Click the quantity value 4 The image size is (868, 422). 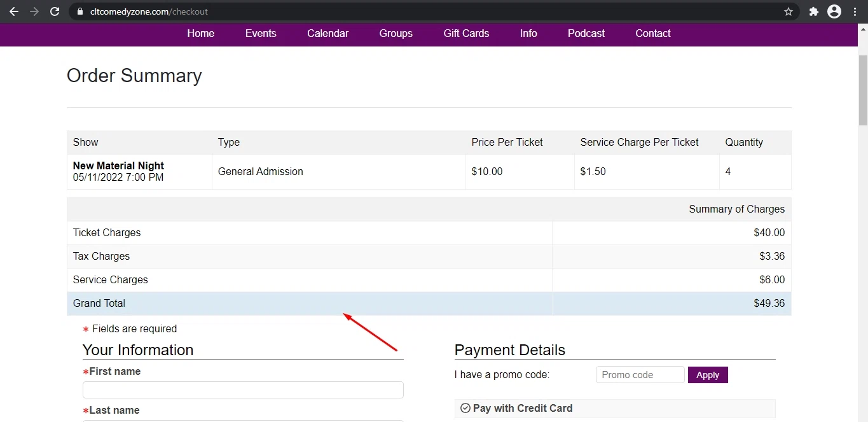tap(728, 171)
